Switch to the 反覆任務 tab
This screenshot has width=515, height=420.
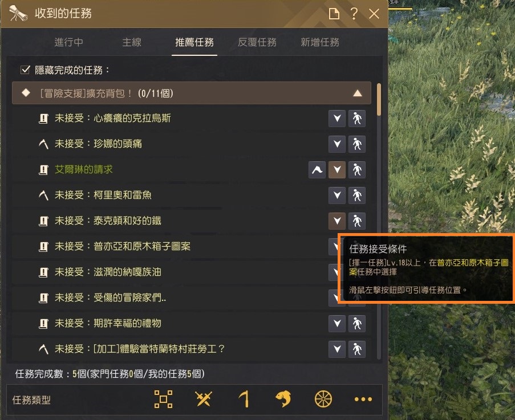pyautogui.click(x=257, y=42)
